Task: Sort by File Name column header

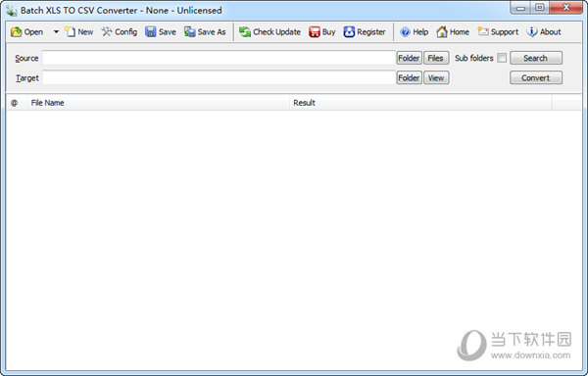Action: pyautogui.click(x=158, y=103)
